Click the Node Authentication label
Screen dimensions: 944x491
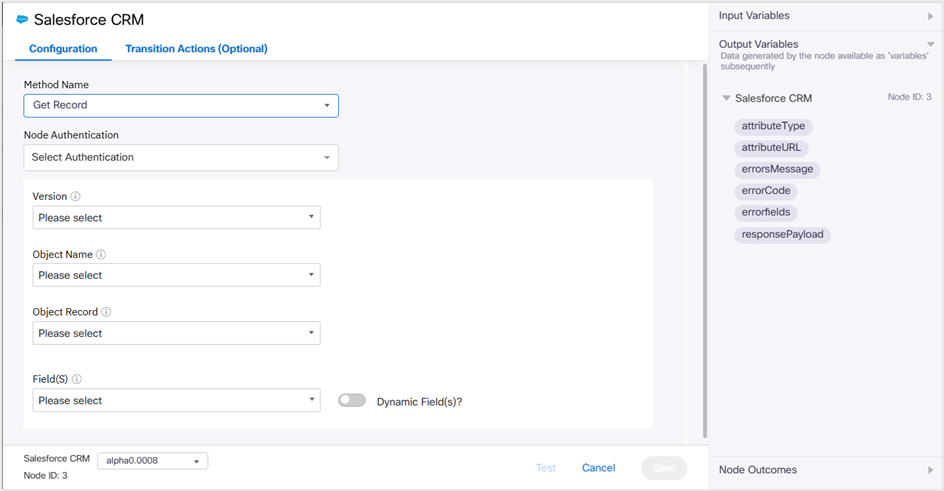tap(71, 135)
